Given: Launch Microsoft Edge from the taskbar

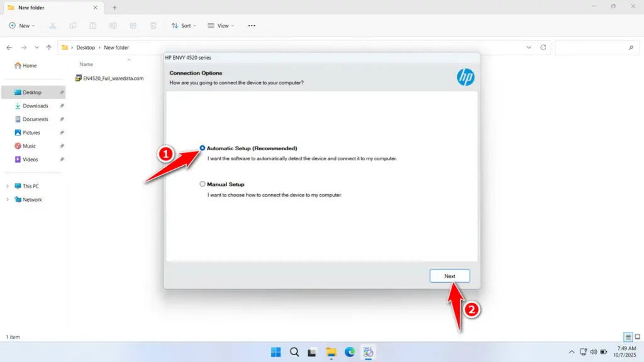Looking at the screenshot, I should click(349, 352).
